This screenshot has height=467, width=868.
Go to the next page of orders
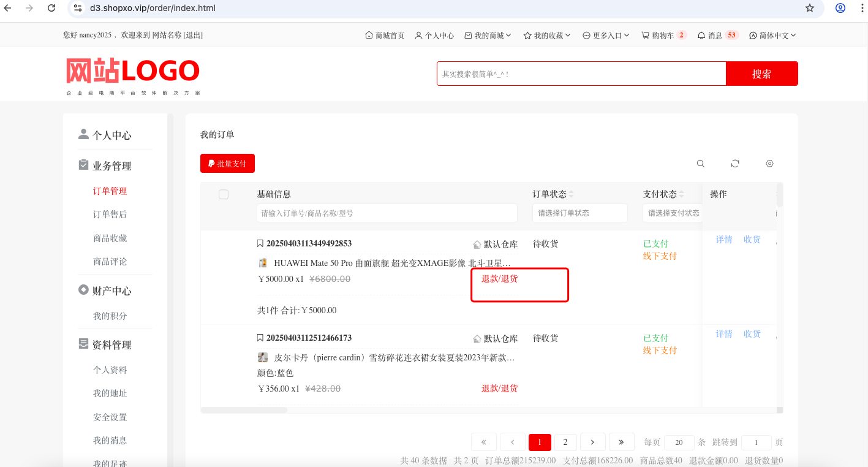(x=593, y=442)
